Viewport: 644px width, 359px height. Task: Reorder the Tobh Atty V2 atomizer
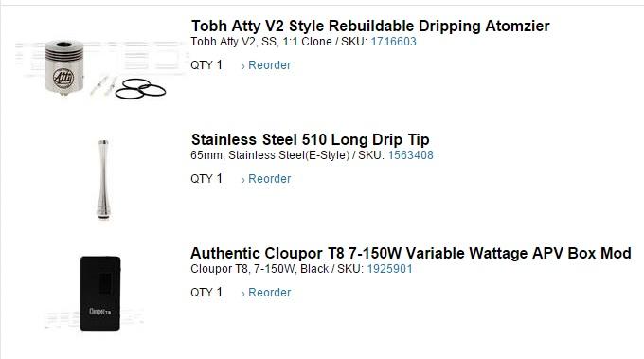click(266, 65)
